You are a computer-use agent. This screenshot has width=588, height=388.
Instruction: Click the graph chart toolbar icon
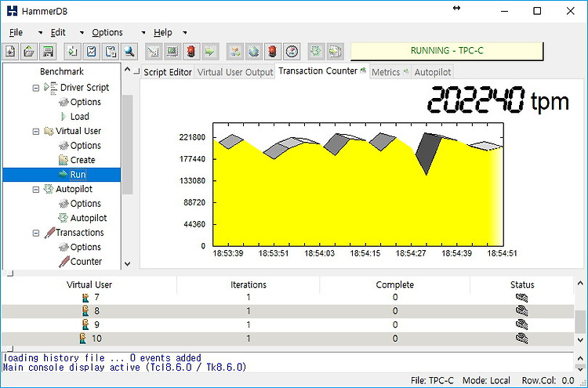[91, 51]
